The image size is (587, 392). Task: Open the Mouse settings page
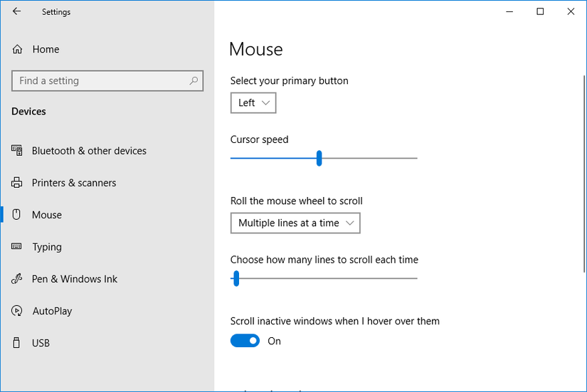click(x=47, y=215)
